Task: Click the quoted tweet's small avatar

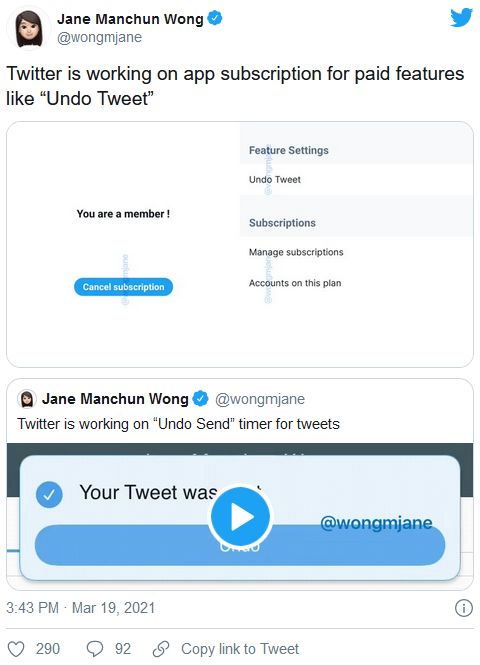Action: (27, 399)
